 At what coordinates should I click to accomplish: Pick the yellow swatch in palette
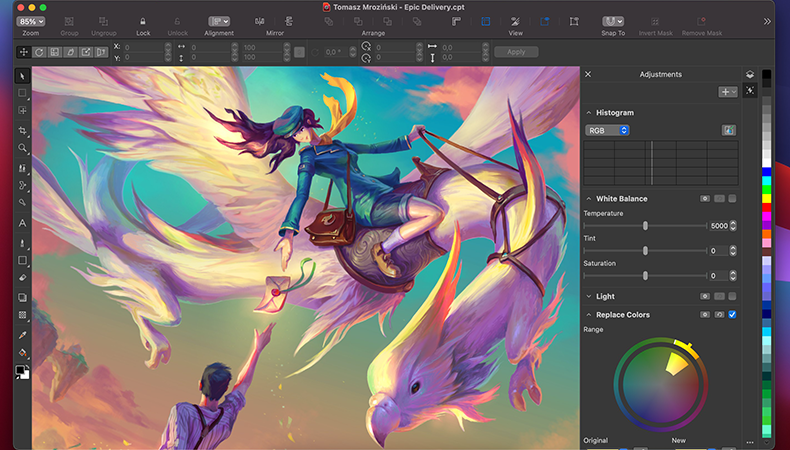766,199
